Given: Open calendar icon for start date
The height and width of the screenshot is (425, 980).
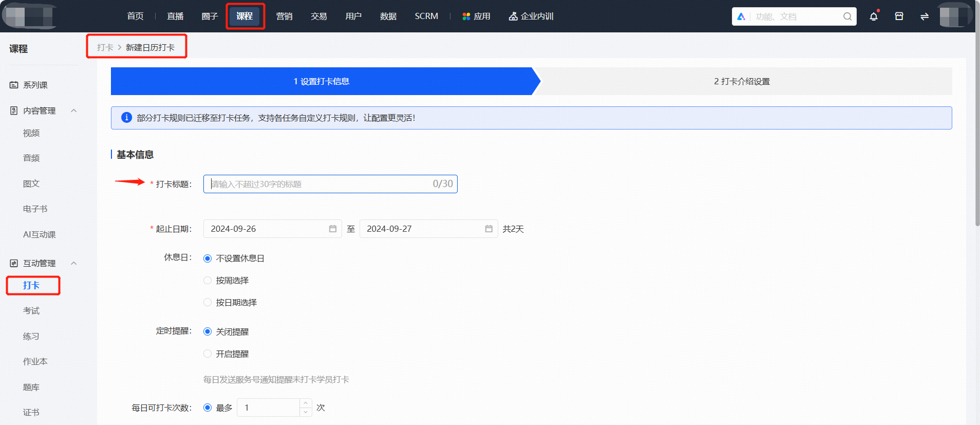Looking at the screenshot, I should click(x=333, y=229).
